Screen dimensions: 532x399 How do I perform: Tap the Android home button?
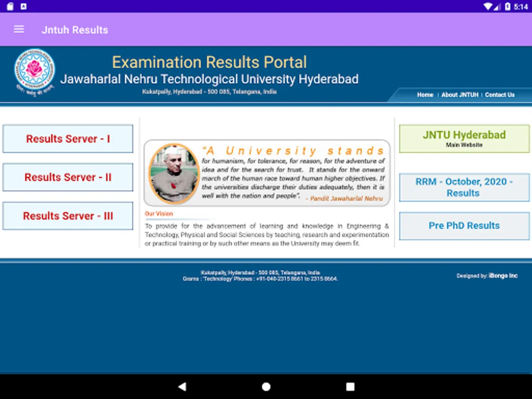266,387
